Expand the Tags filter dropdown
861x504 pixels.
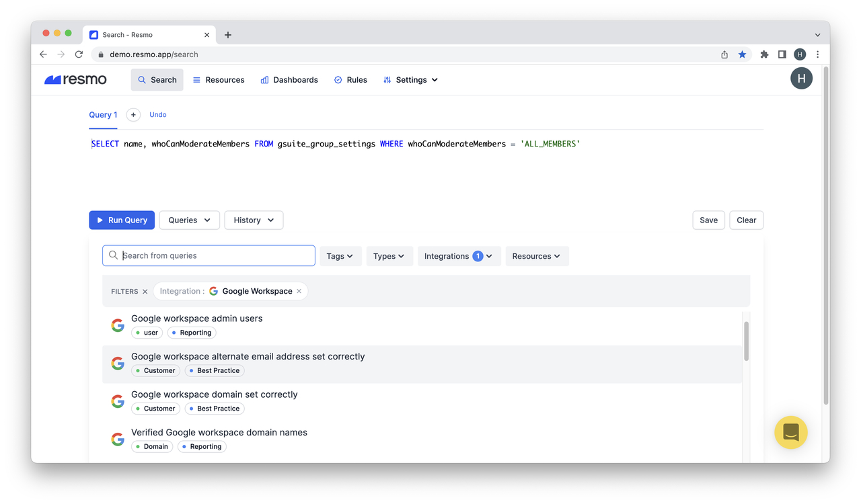click(x=340, y=256)
